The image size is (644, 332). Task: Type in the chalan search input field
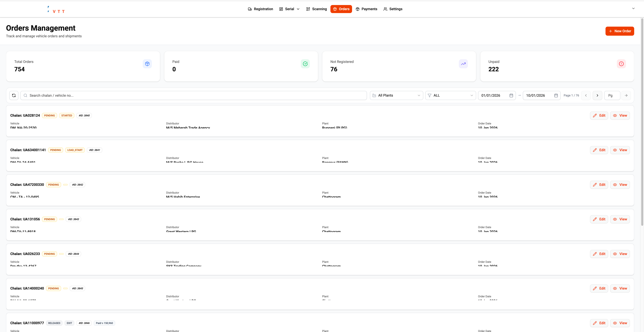[x=175, y=95]
